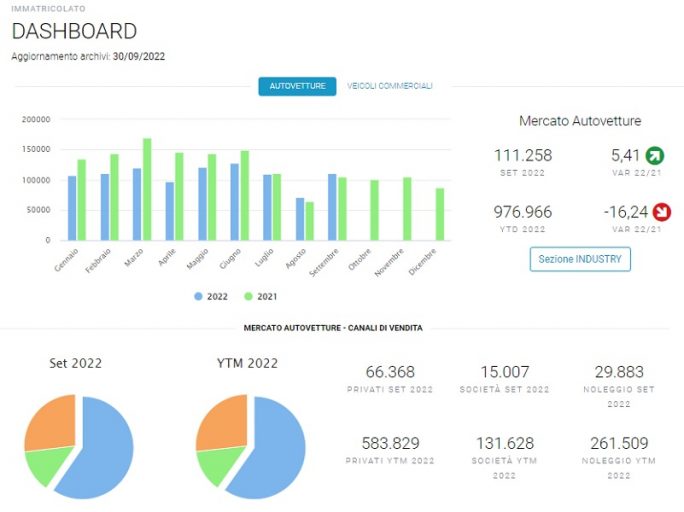Click the 66.368 Privati Set 2022 value
The width and height of the screenshot is (684, 512).
tap(390, 372)
